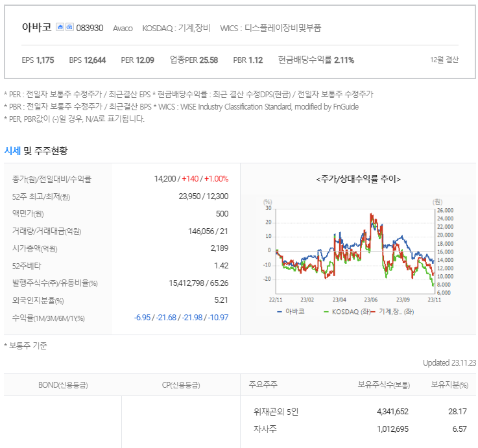Click the 시세 heading link
The image size is (478, 448).
(12, 150)
